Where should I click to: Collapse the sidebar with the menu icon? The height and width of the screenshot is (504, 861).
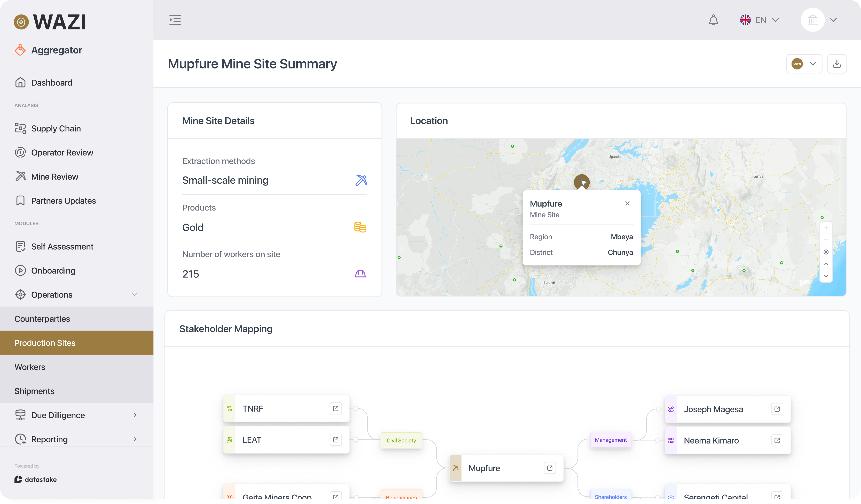point(175,20)
